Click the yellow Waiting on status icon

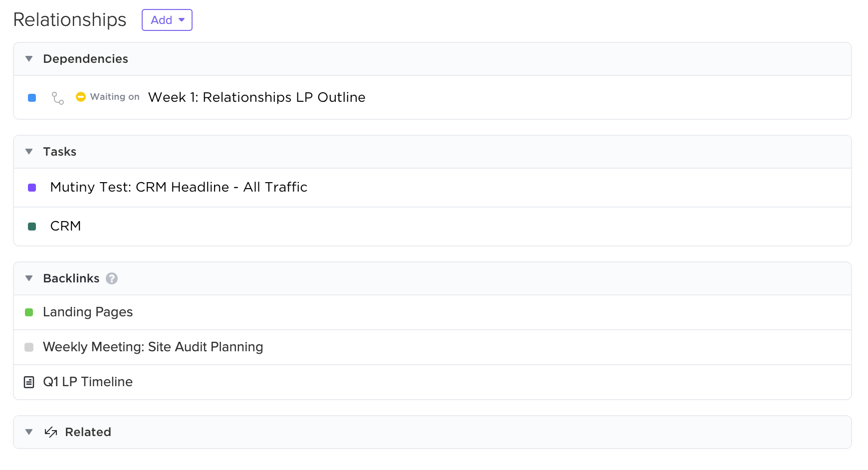coord(81,97)
